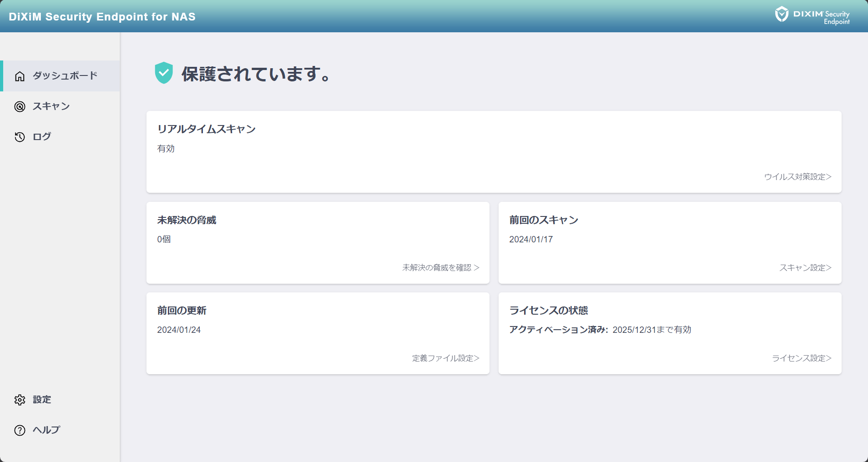This screenshot has height=462, width=868.
Task: Open ヘルプ from the sidebar
Action: click(x=46, y=430)
